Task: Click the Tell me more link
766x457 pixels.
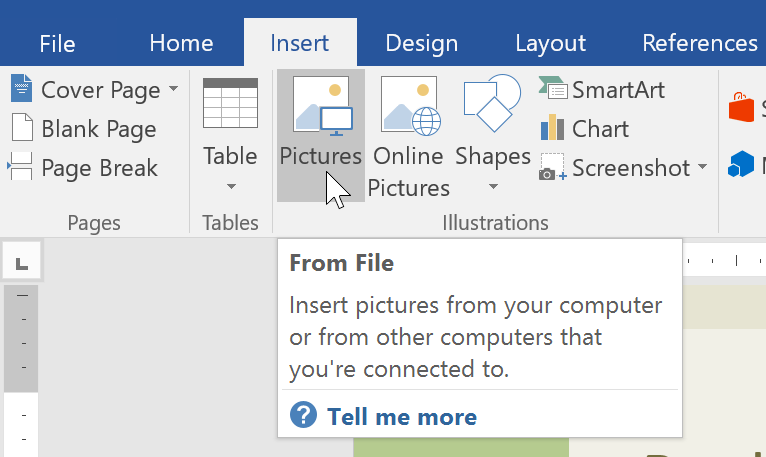Action: tap(401, 417)
